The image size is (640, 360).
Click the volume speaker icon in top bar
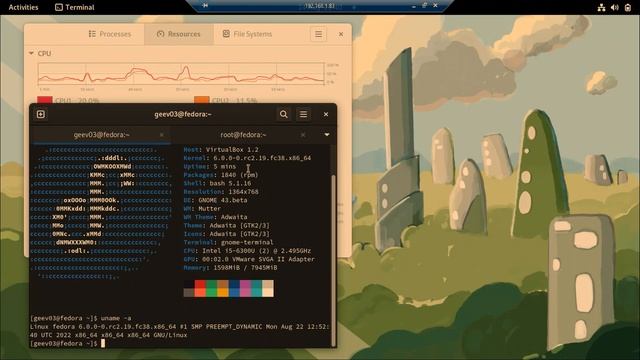click(x=615, y=7)
